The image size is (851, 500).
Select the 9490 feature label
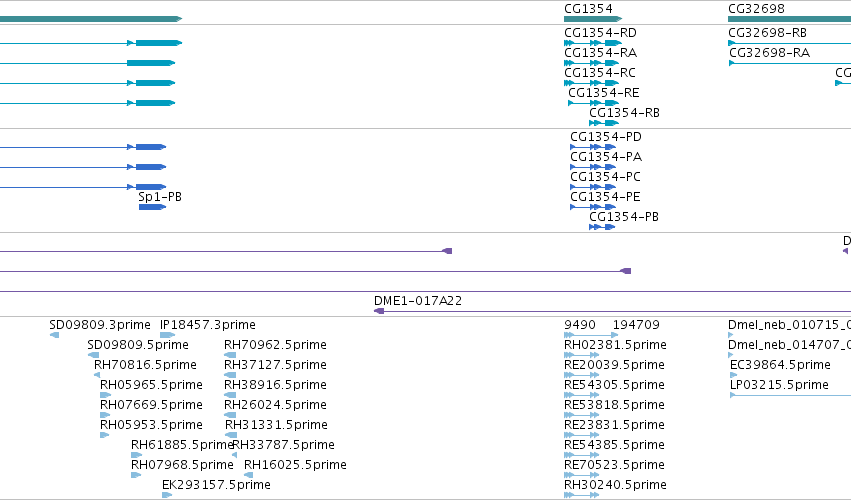(580, 325)
